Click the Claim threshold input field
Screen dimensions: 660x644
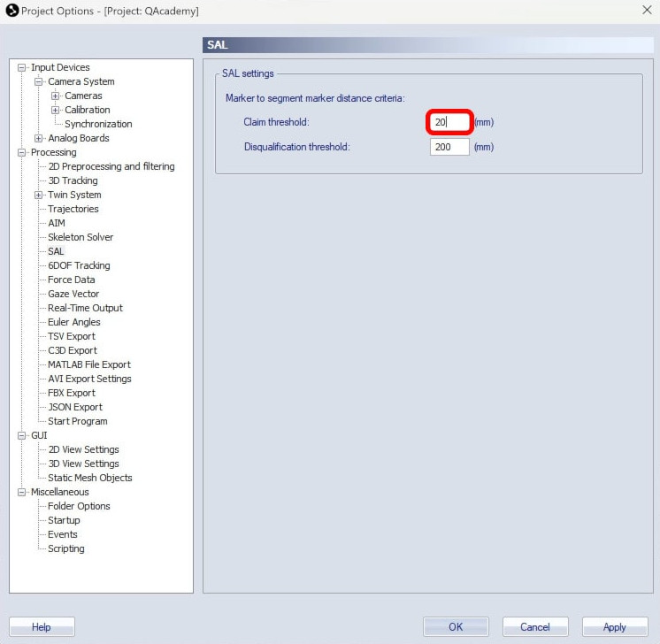click(x=449, y=122)
